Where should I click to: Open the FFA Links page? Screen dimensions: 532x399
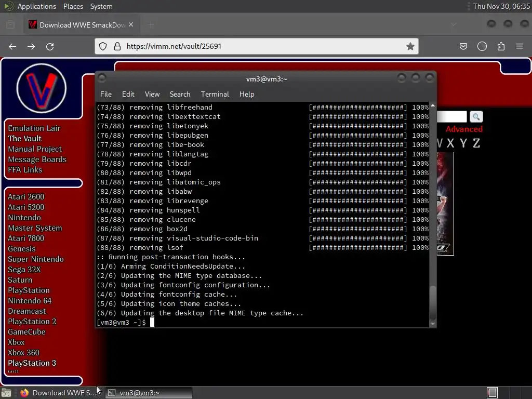25,170
